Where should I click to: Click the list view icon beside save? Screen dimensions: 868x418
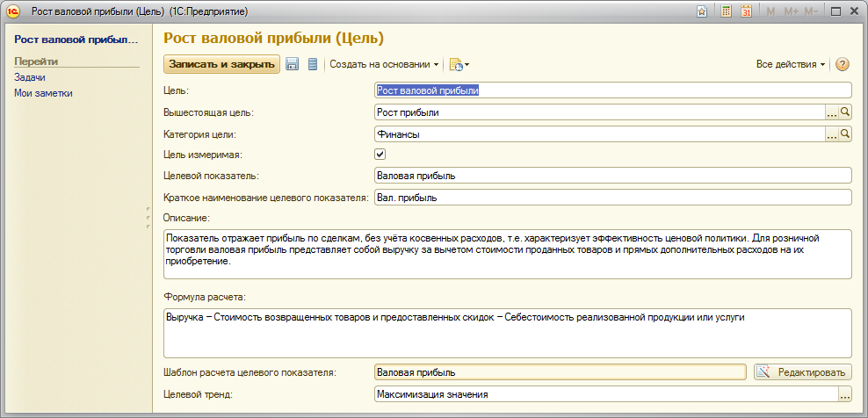(x=313, y=64)
